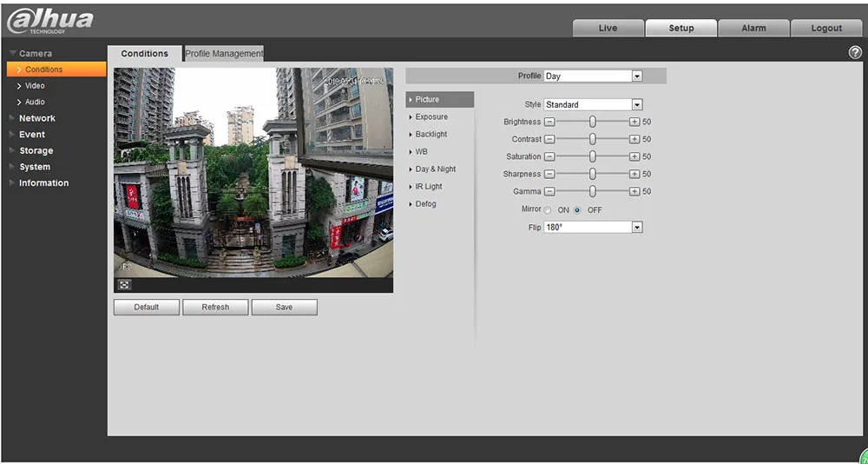Decrease Contrast with the minus button

[549, 139]
